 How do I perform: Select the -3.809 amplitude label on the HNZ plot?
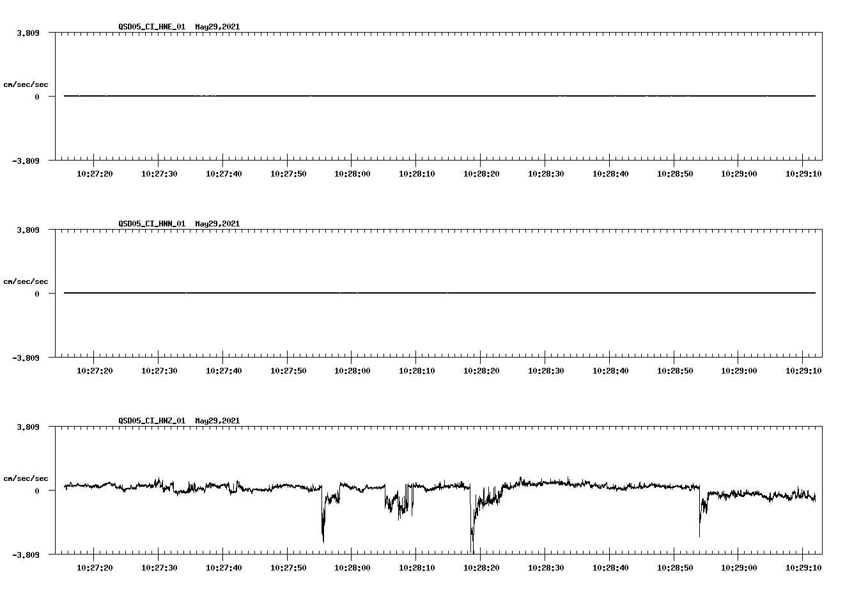[27, 556]
